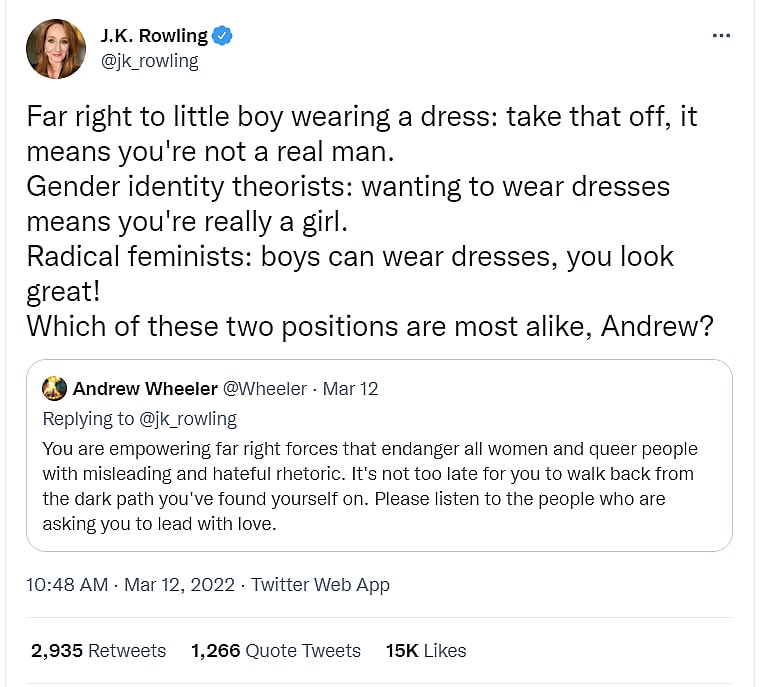Show the 15K Likes list

point(425,651)
